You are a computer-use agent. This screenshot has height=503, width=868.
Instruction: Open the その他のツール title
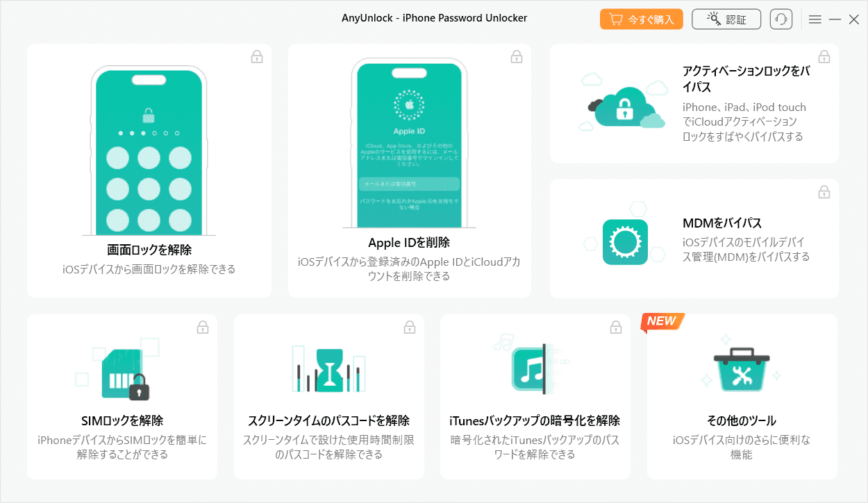741,420
